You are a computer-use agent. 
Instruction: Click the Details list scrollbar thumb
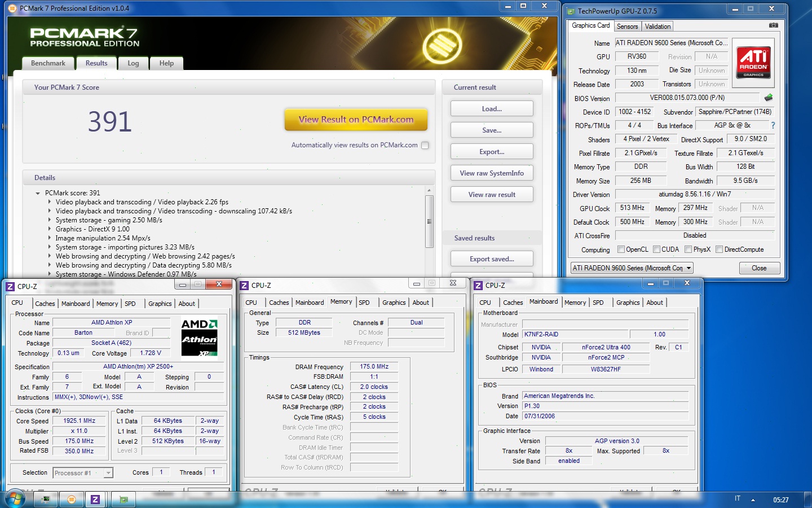[430, 221]
